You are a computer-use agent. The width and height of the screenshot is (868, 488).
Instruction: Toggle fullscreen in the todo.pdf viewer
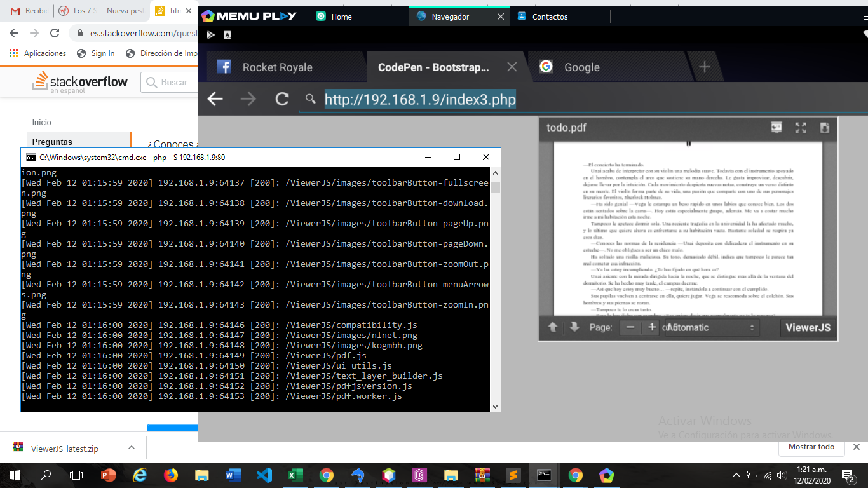pyautogui.click(x=801, y=127)
